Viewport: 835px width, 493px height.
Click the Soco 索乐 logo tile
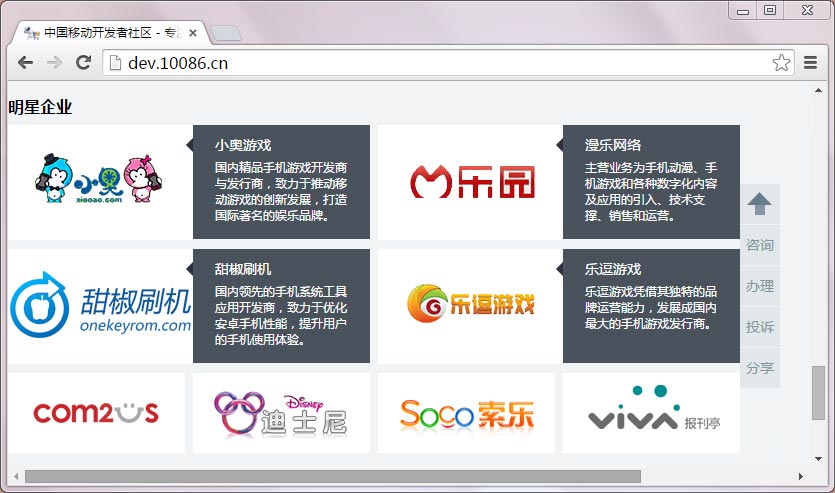click(466, 412)
